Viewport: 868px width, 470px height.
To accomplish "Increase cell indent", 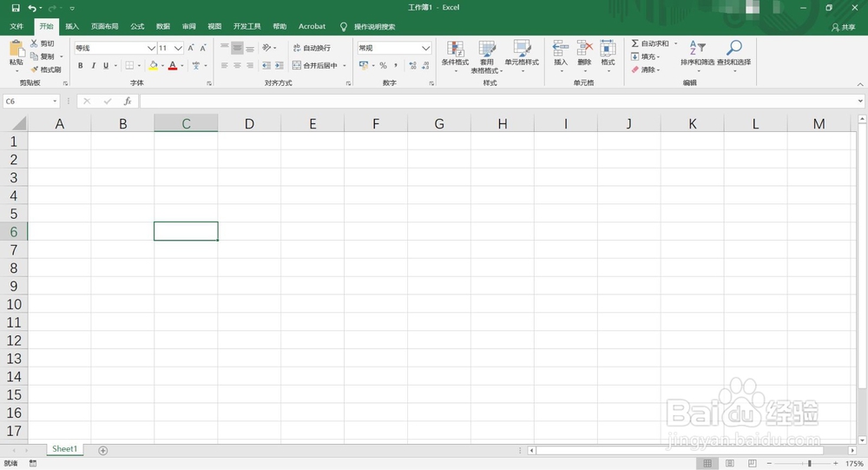I will [279, 65].
